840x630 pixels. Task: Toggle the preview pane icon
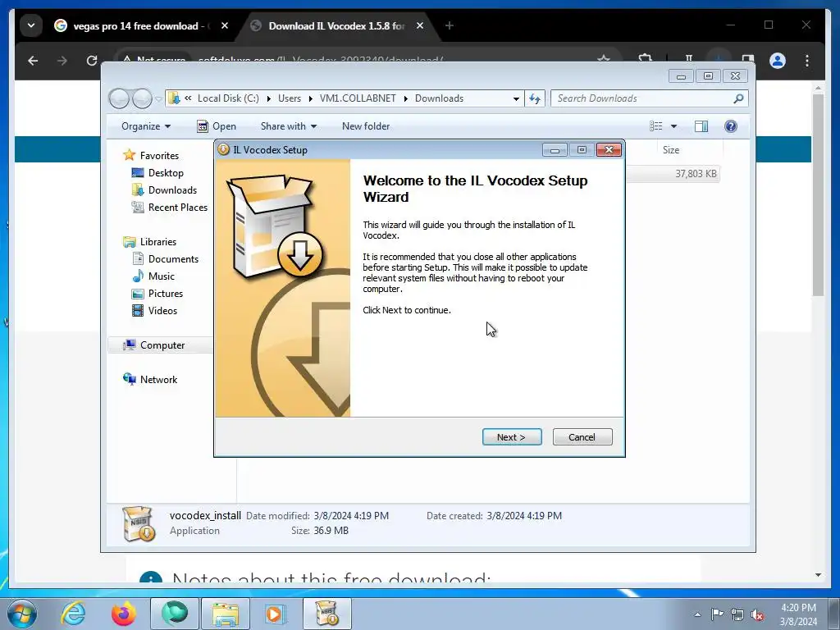click(x=701, y=126)
